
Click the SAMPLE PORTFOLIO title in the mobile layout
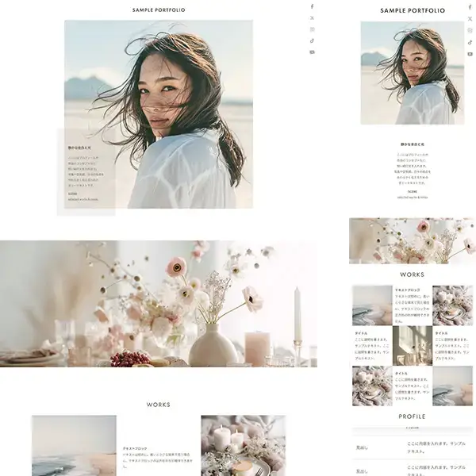[x=413, y=11]
